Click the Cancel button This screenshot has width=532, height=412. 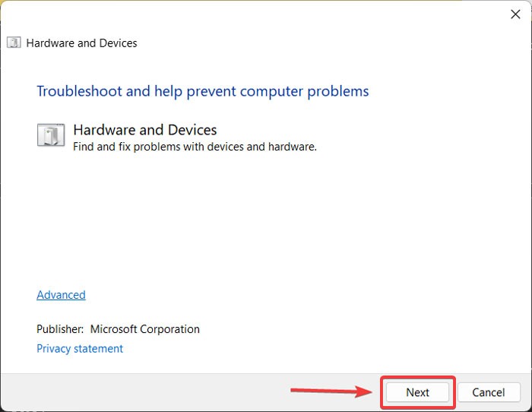click(x=489, y=392)
